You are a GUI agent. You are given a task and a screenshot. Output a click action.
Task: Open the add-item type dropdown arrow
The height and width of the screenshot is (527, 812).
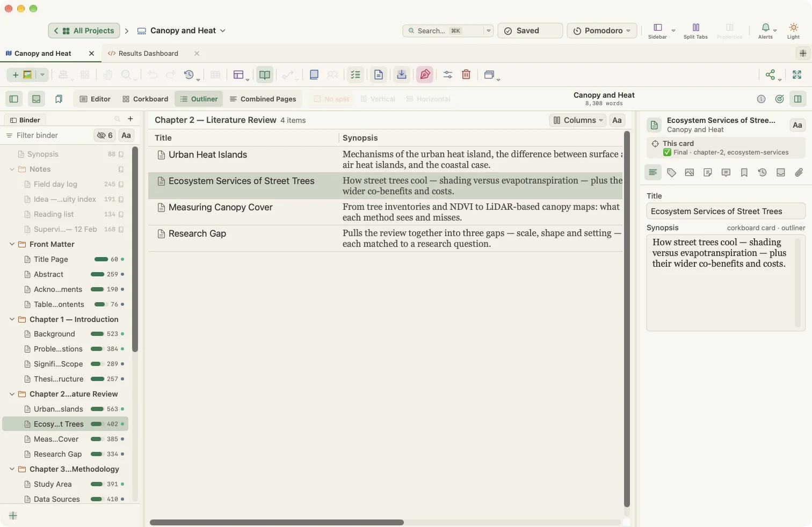(42, 75)
